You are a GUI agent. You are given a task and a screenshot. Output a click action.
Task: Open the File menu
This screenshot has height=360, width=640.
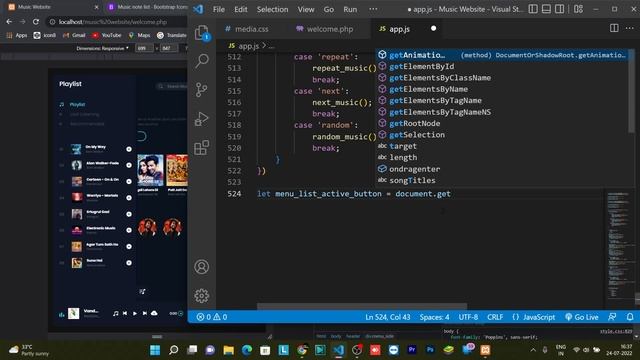[219, 9]
